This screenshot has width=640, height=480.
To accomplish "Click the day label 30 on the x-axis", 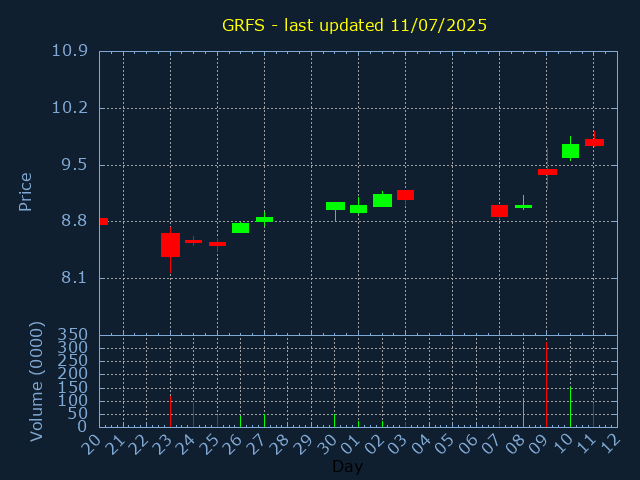I will click(x=326, y=444).
